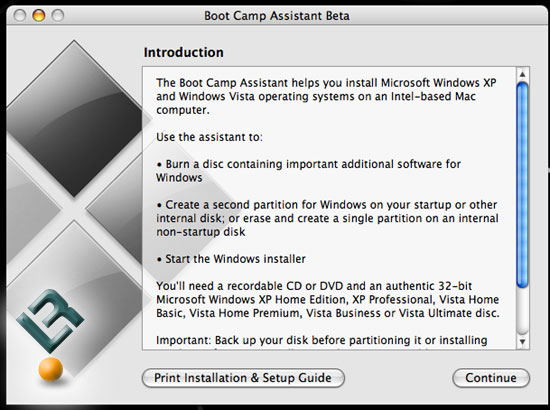Click the window zoom button

click(x=58, y=15)
